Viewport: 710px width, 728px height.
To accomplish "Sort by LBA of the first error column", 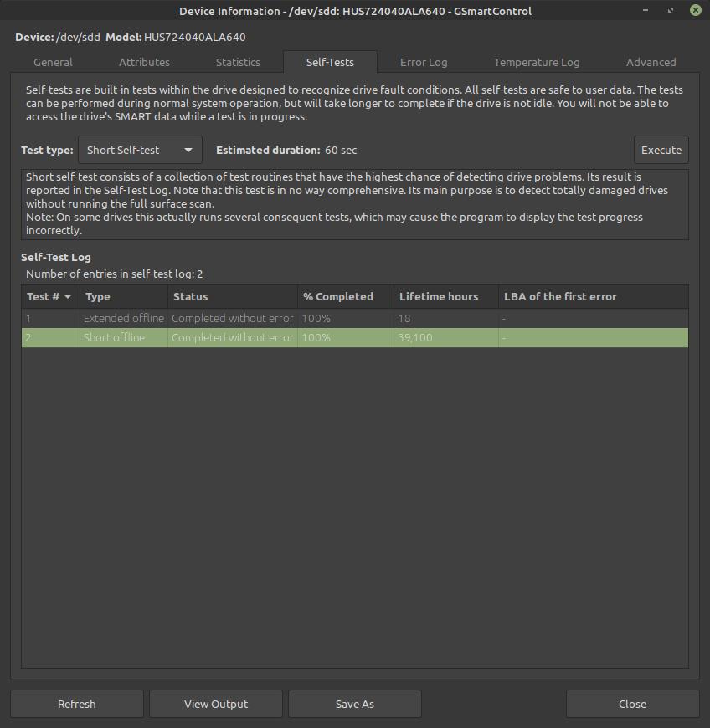I will pyautogui.click(x=594, y=297).
